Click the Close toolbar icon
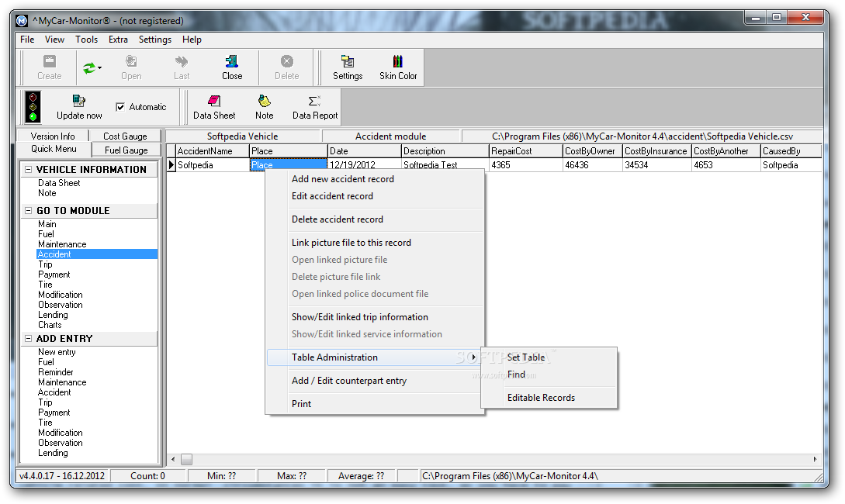This screenshot has height=504, width=845. [232, 68]
